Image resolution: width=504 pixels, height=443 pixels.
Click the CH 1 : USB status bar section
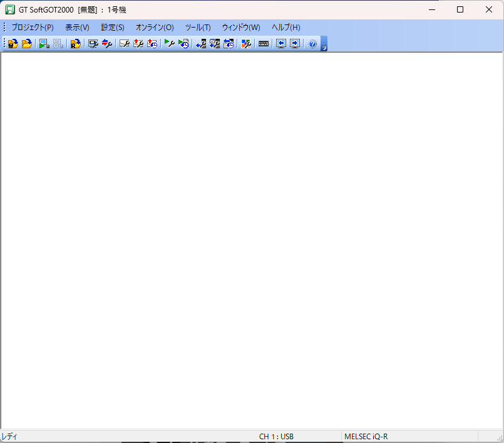276,436
